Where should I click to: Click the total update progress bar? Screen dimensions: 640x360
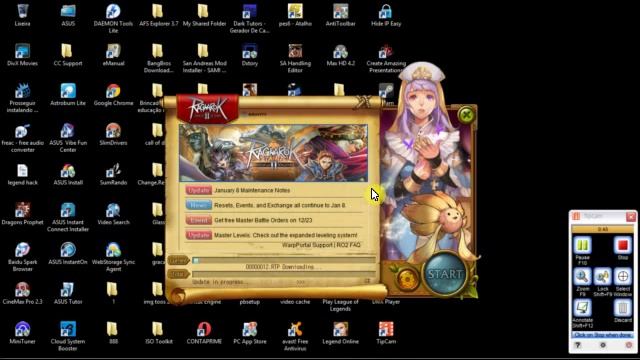(284, 274)
